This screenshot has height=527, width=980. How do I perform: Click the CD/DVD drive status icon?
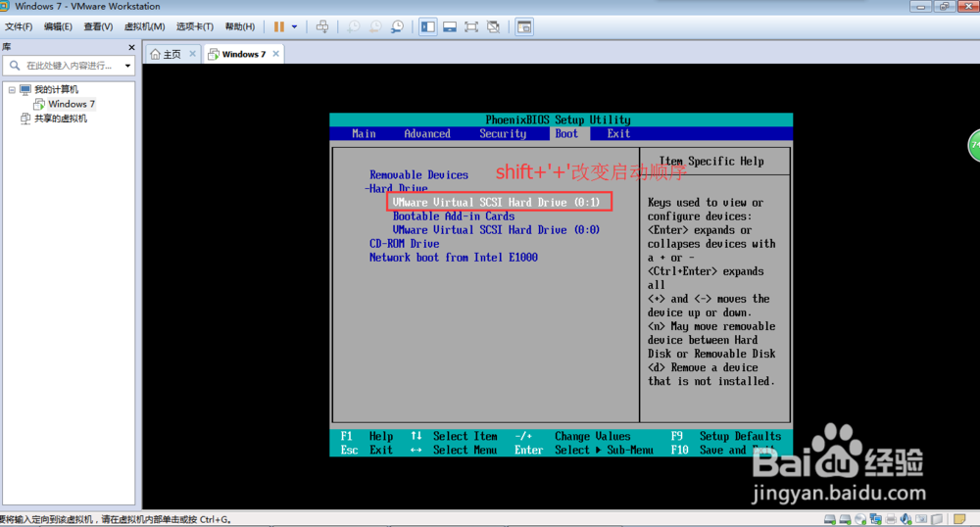860,519
